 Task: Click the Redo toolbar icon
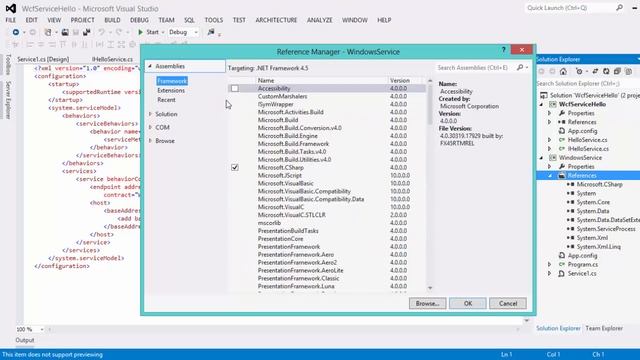click(x=118, y=32)
